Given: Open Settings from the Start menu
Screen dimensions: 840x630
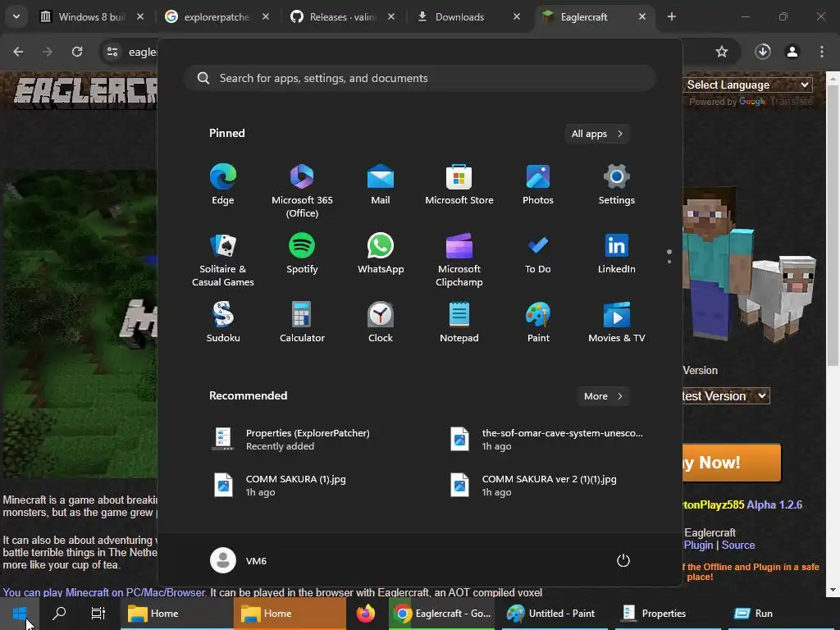Looking at the screenshot, I should (x=617, y=185).
